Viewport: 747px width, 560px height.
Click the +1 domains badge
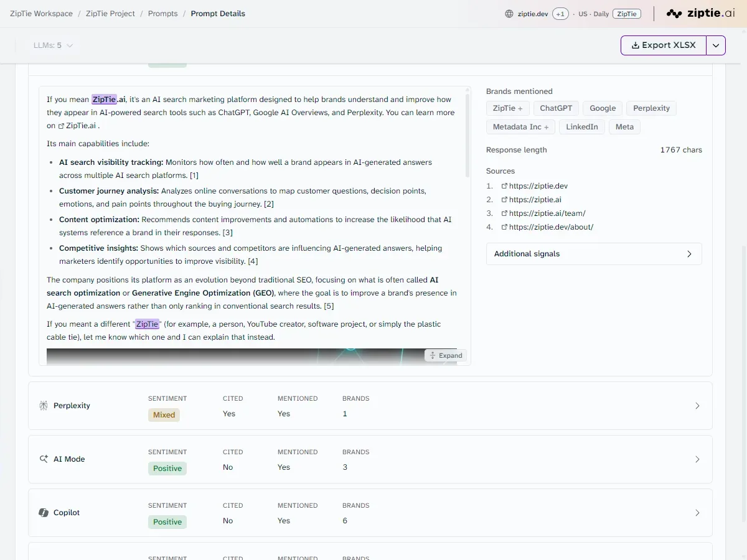coord(560,14)
